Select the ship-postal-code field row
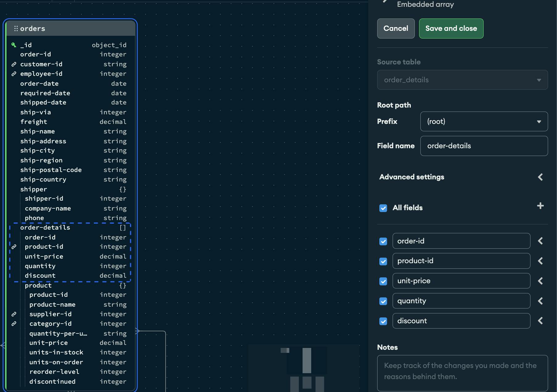 click(x=71, y=170)
